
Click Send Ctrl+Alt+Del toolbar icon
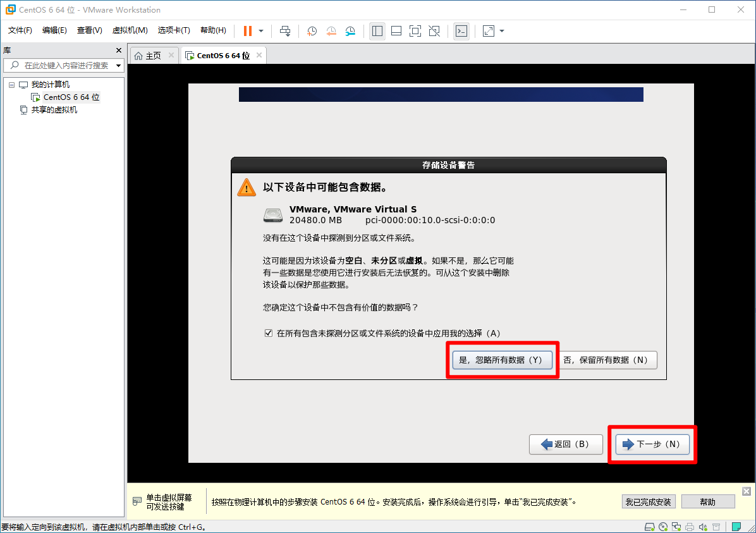coord(285,31)
